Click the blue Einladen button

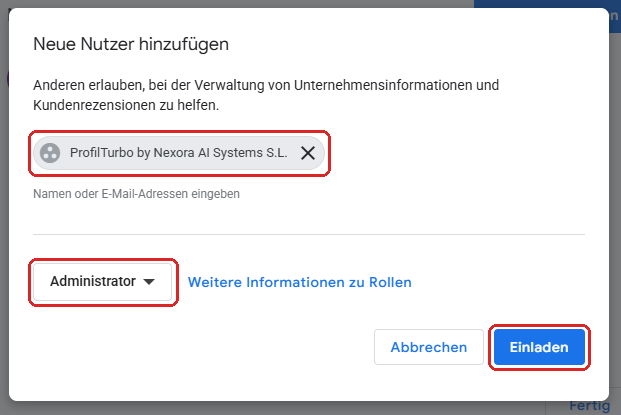(x=539, y=347)
